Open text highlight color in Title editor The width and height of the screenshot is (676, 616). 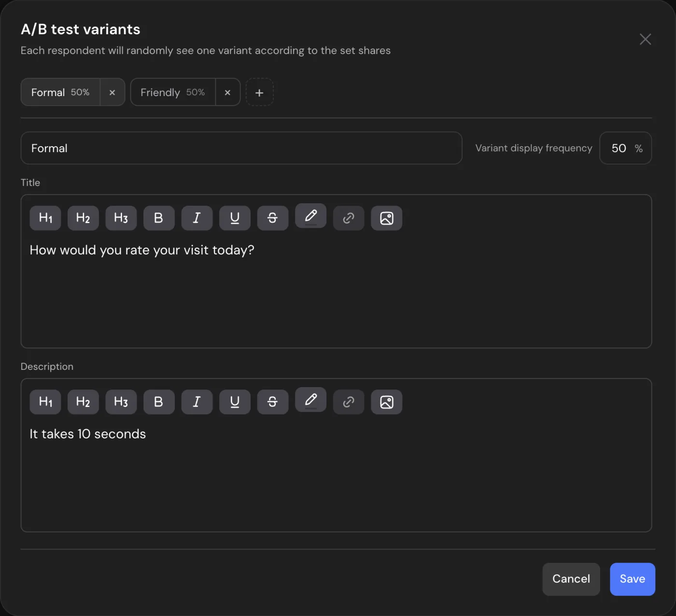coord(310,216)
